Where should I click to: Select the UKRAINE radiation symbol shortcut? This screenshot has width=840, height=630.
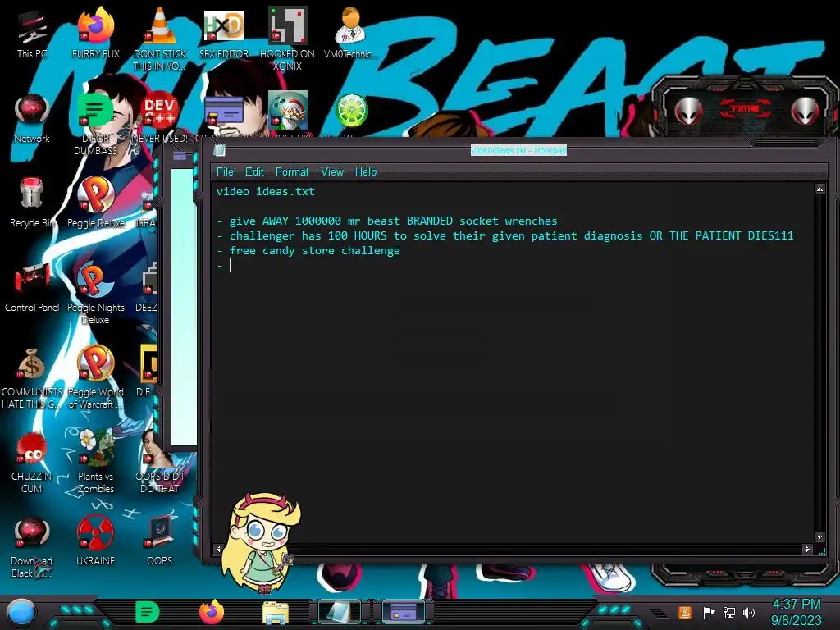[x=96, y=541]
